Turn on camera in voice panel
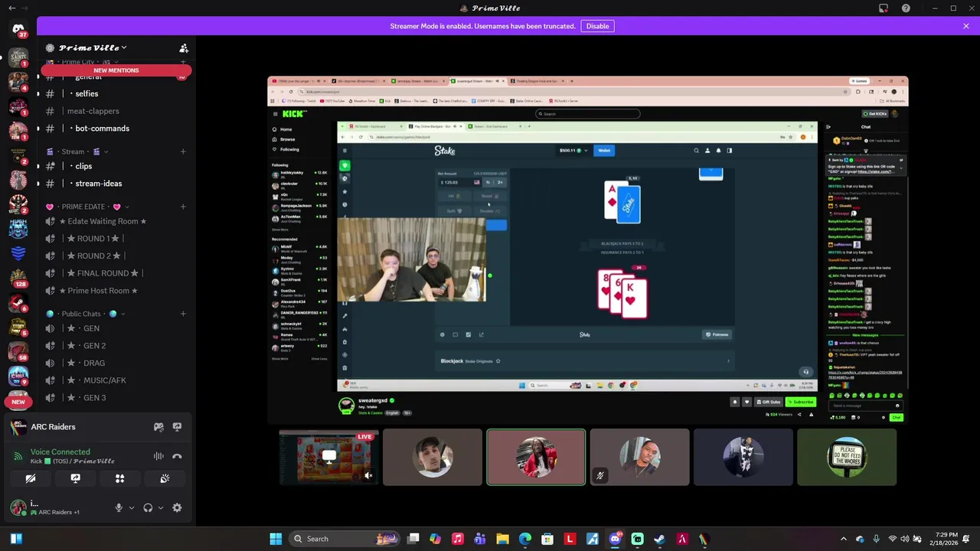980x551 pixels. (x=31, y=478)
